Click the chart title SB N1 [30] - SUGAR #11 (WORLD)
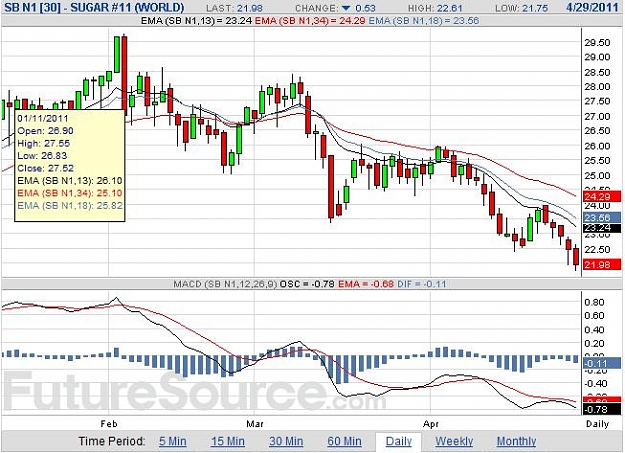 [94, 8]
